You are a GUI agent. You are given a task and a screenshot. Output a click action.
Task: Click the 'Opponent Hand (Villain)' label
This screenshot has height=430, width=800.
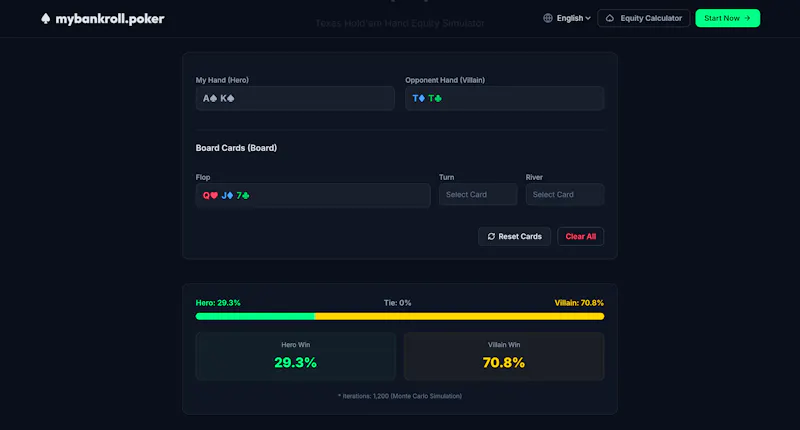[x=445, y=80]
